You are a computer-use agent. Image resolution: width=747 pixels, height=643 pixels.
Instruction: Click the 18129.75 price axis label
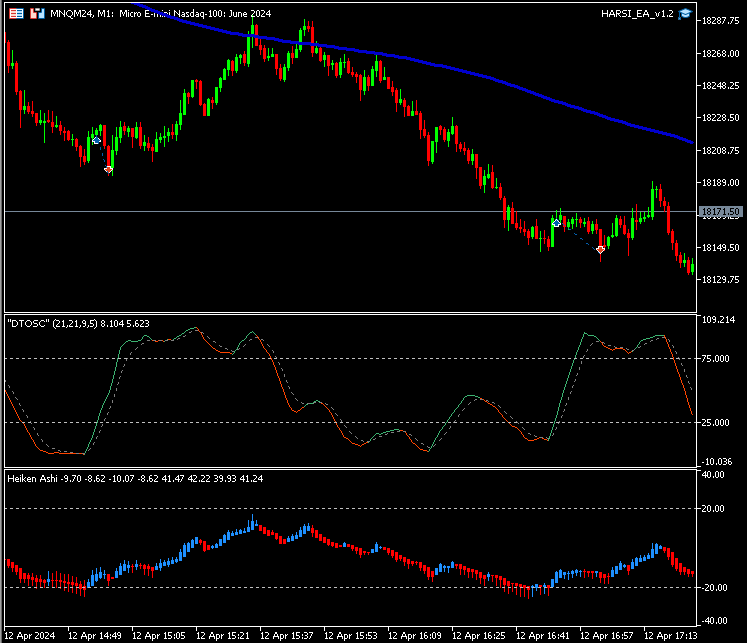click(x=721, y=280)
